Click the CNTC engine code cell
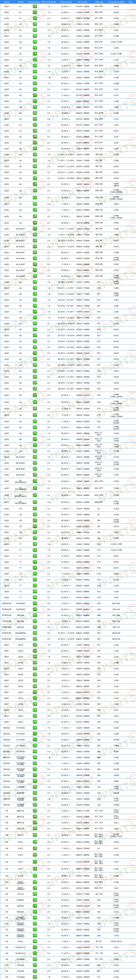This screenshot has width=136, height=980. tap(116, 131)
